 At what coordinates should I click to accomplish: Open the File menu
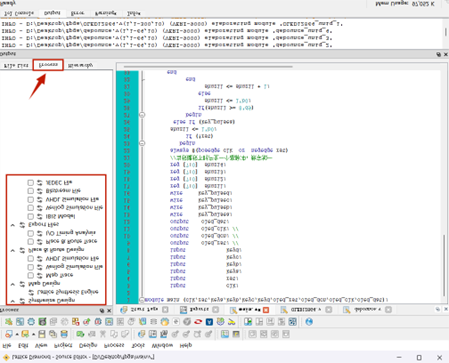point(7,345)
